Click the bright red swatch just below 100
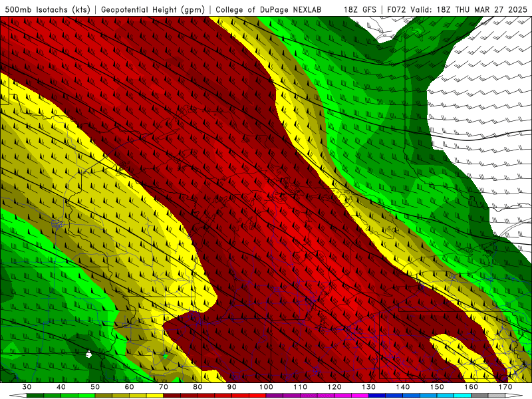Screen dimensions: 532x399 [257, 396]
